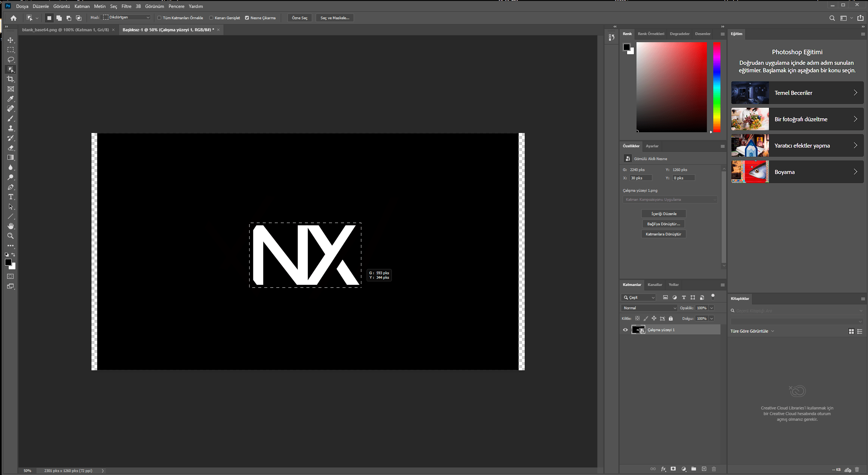Switch to the blank_base64.png document tab
Viewport: 868px width, 475px height.
[68, 30]
